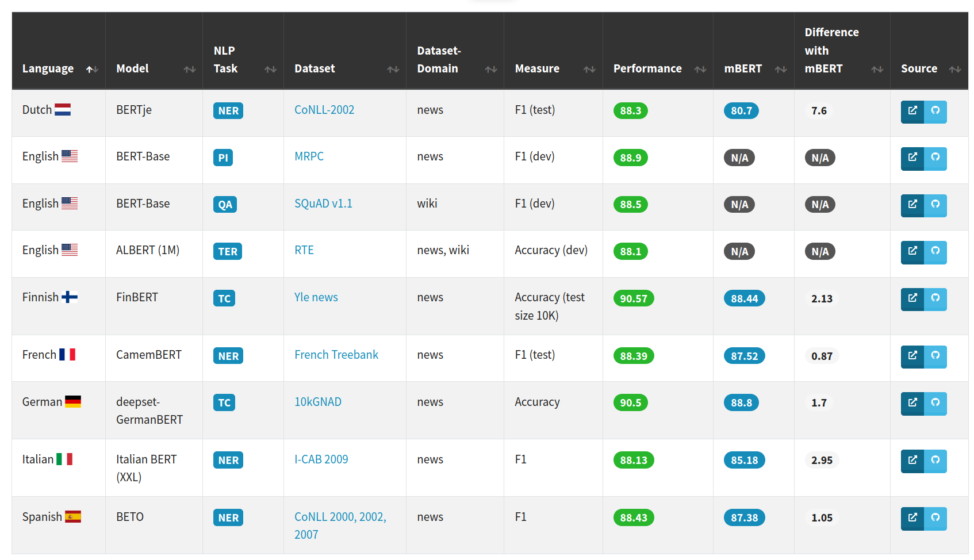Open the SQuAD v1.1 dataset link
This screenshot has height=560, width=974.
point(323,204)
